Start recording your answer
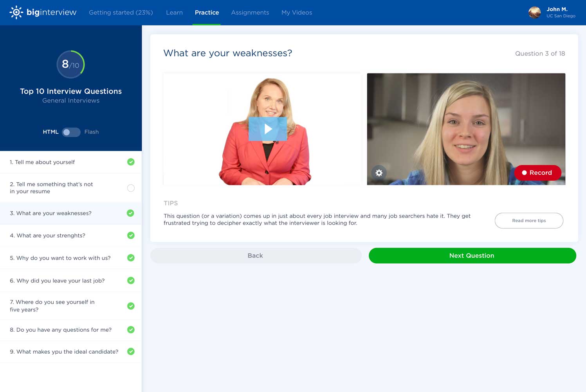The height and width of the screenshot is (392, 586). [x=538, y=173]
